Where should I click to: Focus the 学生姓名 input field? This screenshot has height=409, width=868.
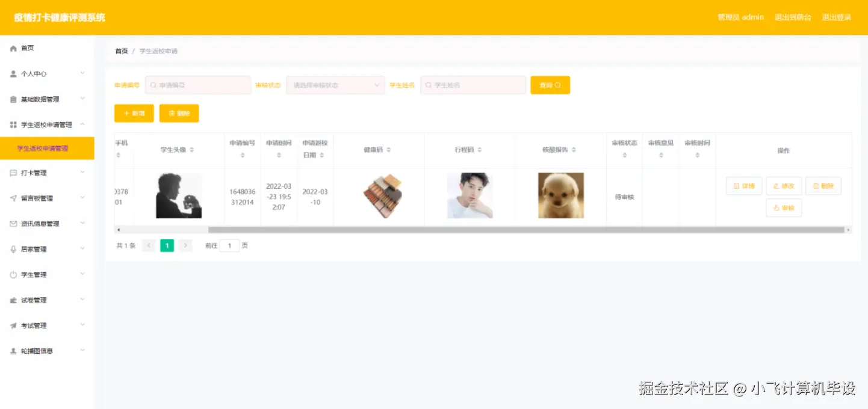click(x=473, y=85)
